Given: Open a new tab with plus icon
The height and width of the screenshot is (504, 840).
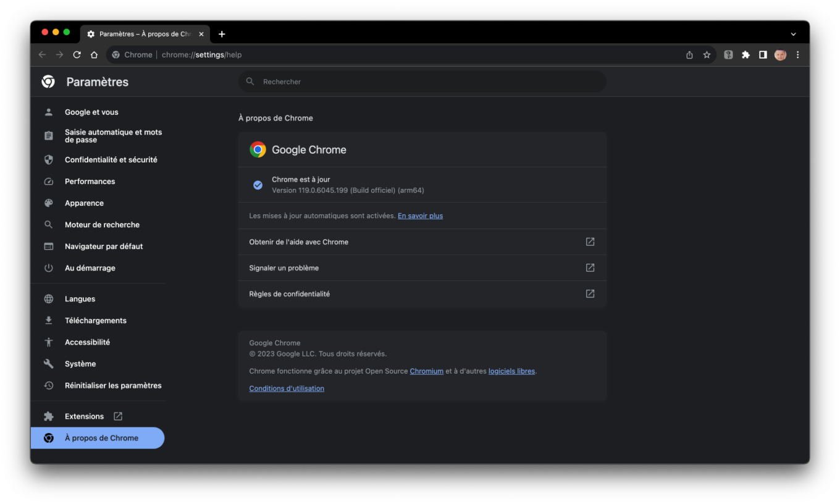Looking at the screenshot, I should tap(222, 34).
